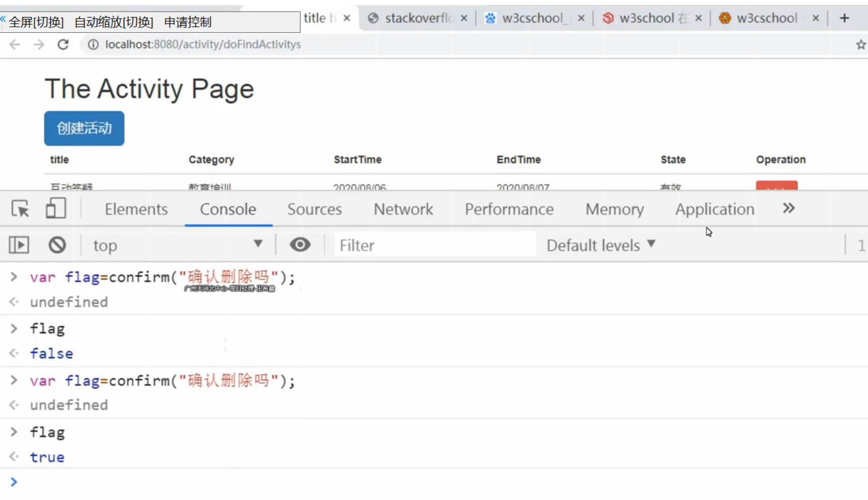This screenshot has width=868, height=500.
Task: Expand more DevTools tabs with the double chevron
Action: pyautogui.click(x=789, y=208)
